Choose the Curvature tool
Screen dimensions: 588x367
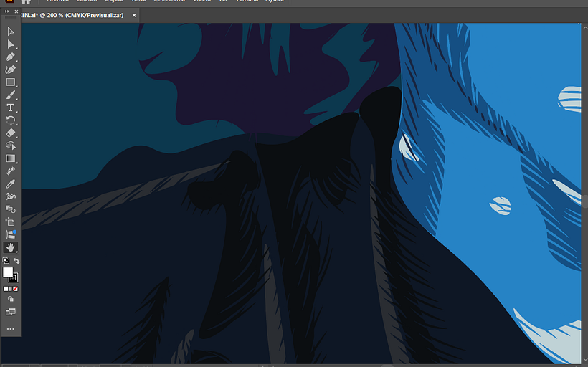(11, 70)
